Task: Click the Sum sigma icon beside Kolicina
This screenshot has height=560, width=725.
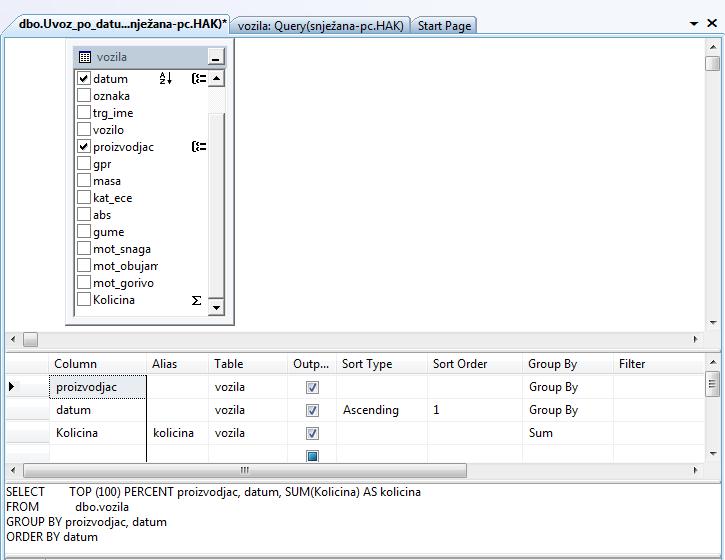Action: (x=197, y=301)
